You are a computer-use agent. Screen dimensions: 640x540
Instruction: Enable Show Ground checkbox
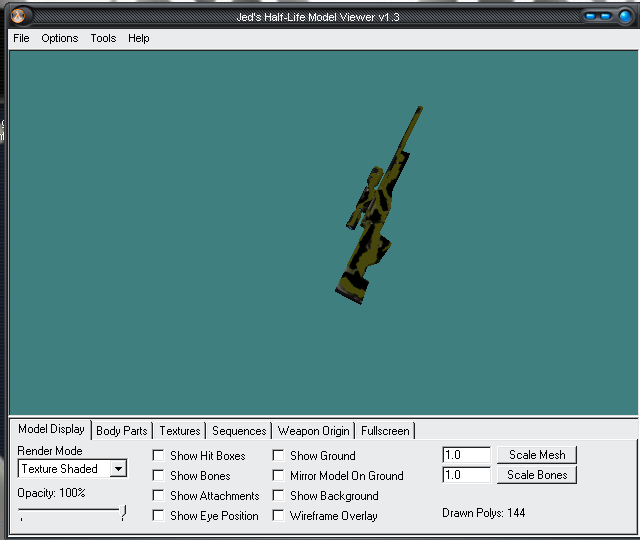(x=278, y=456)
